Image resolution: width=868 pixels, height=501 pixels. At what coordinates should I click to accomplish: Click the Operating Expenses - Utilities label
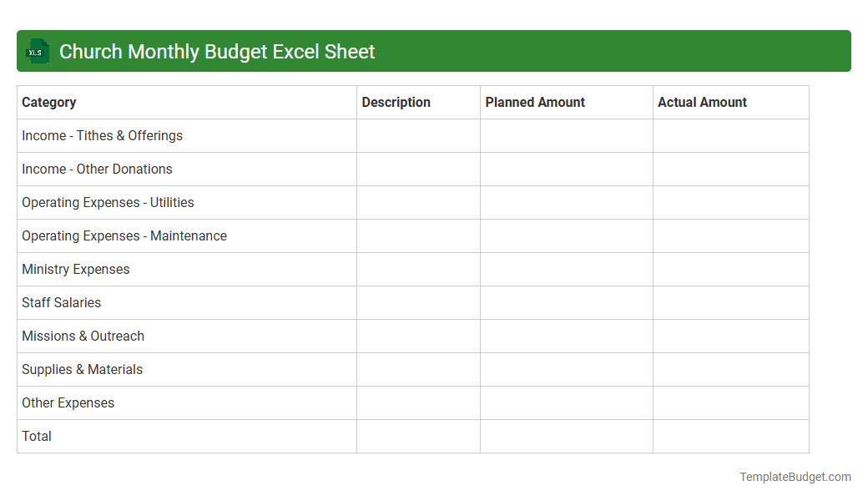(x=108, y=202)
